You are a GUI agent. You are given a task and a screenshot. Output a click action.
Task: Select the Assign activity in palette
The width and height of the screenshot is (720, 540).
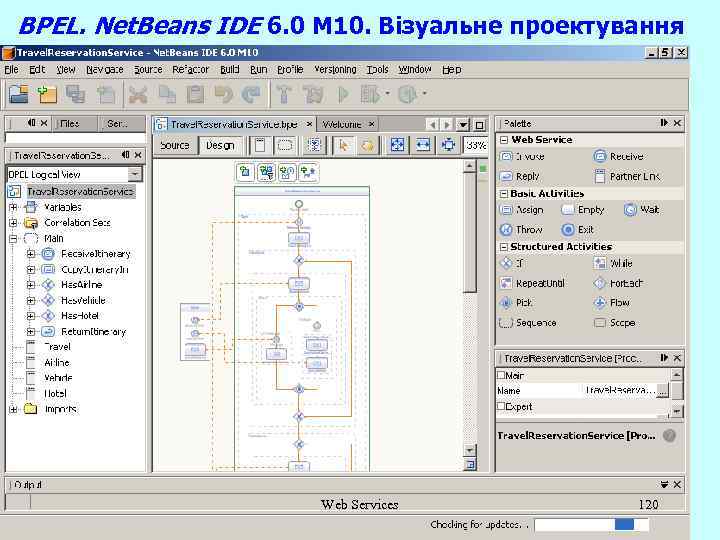(522, 210)
